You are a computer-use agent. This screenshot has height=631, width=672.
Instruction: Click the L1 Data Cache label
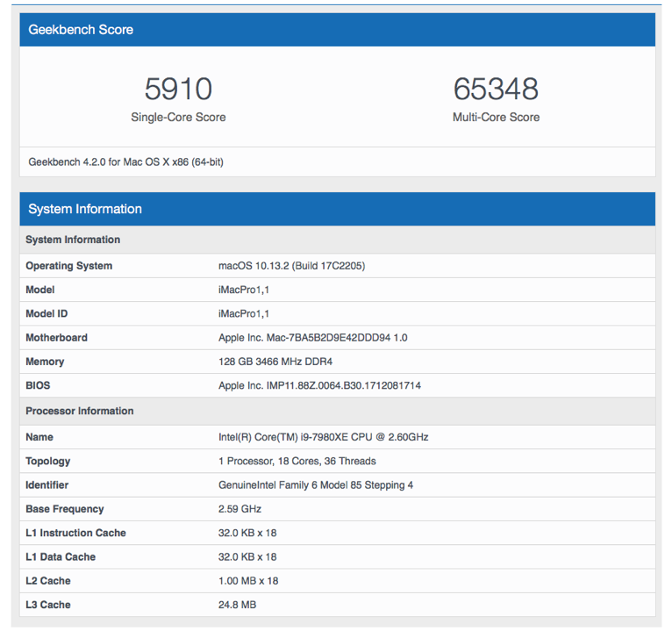tap(61, 556)
